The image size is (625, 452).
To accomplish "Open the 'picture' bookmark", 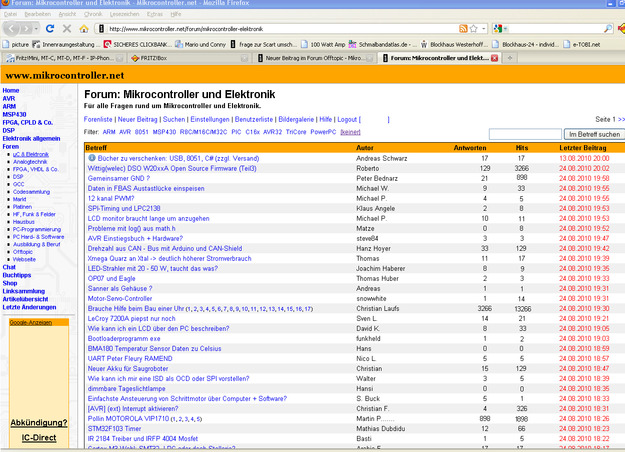I will pyautogui.click(x=16, y=44).
